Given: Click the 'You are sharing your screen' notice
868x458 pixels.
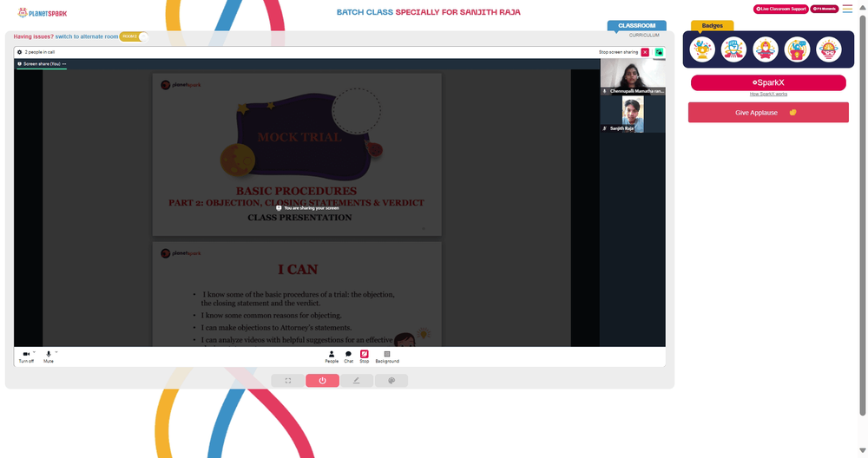Looking at the screenshot, I should 308,208.
